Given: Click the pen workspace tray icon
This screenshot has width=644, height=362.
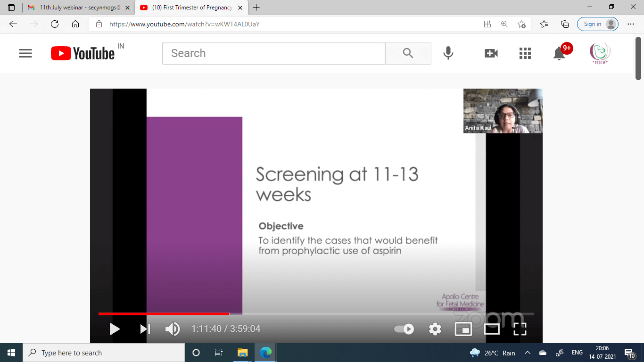Looking at the screenshot, I should click(560, 353).
